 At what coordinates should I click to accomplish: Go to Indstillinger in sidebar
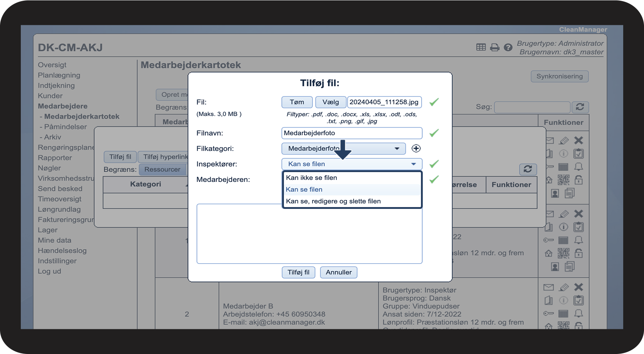pyautogui.click(x=57, y=261)
